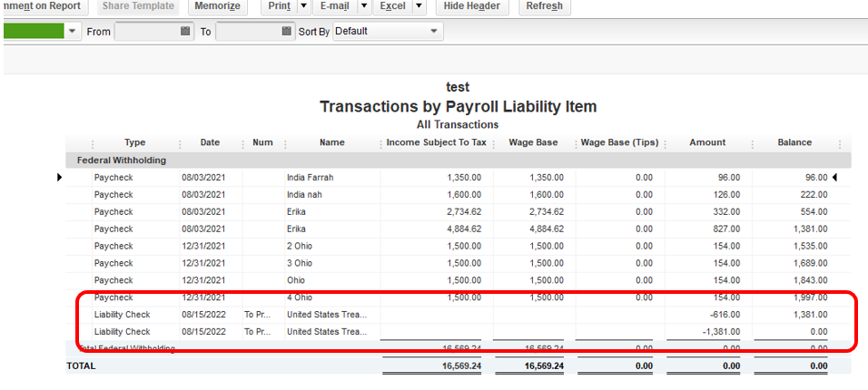Open the 3 Ohio paycheck entry
Viewport: 868px width, 390px height.
458,263
